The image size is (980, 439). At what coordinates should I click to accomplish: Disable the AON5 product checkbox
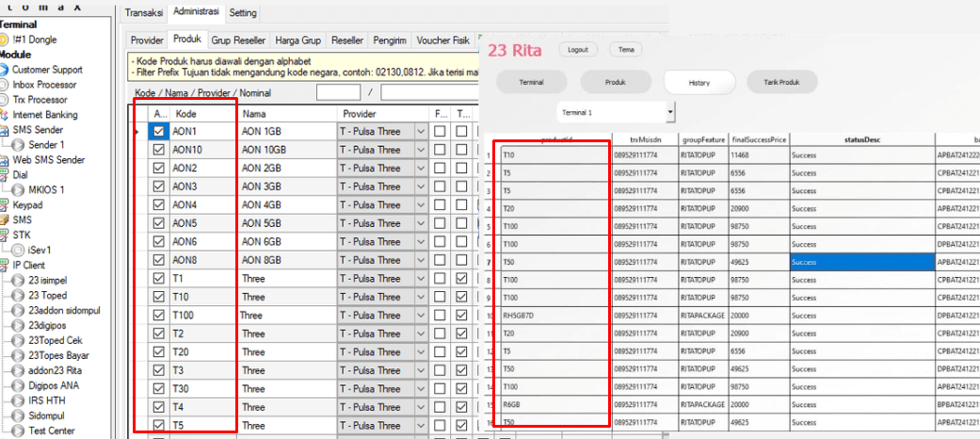pyautogui.click(x=159, y=224)
